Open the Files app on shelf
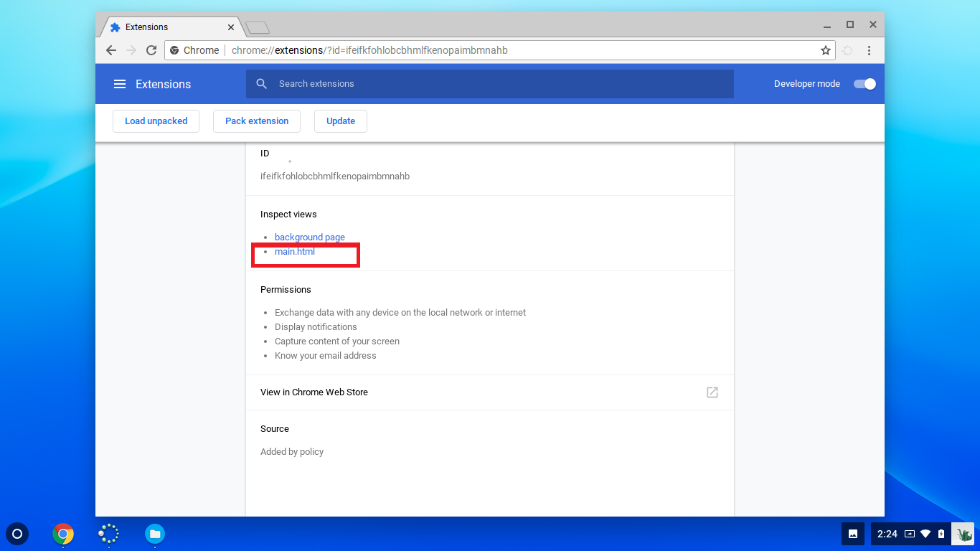This screenshot has width=980, height=551. click(155, 534)
